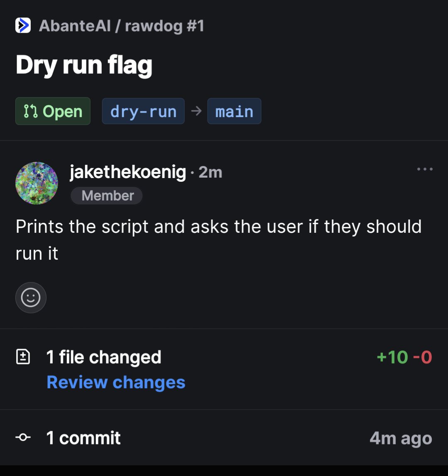This screenshot has height=476, width=448.
Task: Open the AbanteAI / rawdog #1 repository link
Action: (x=122, y=25)
